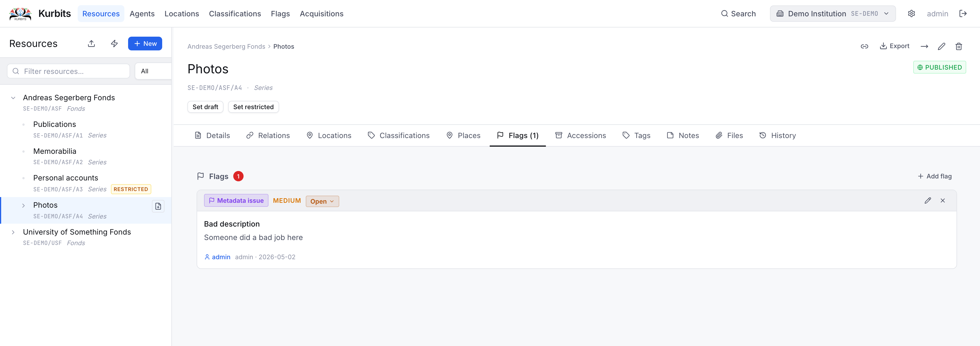This screenshot has width=980, height=346.
Task: Click the move arrow icon beside Export
Action: click(924, 46)
